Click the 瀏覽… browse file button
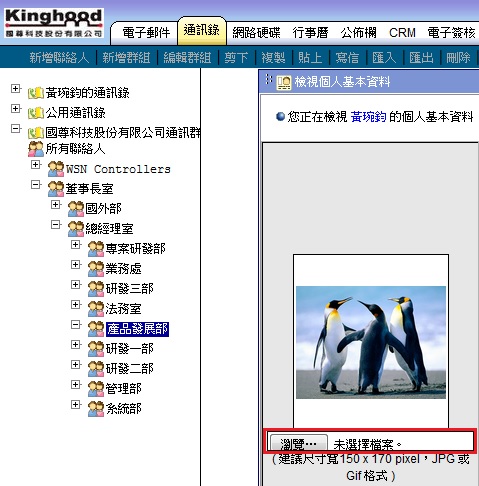 [x=298, y=443]
